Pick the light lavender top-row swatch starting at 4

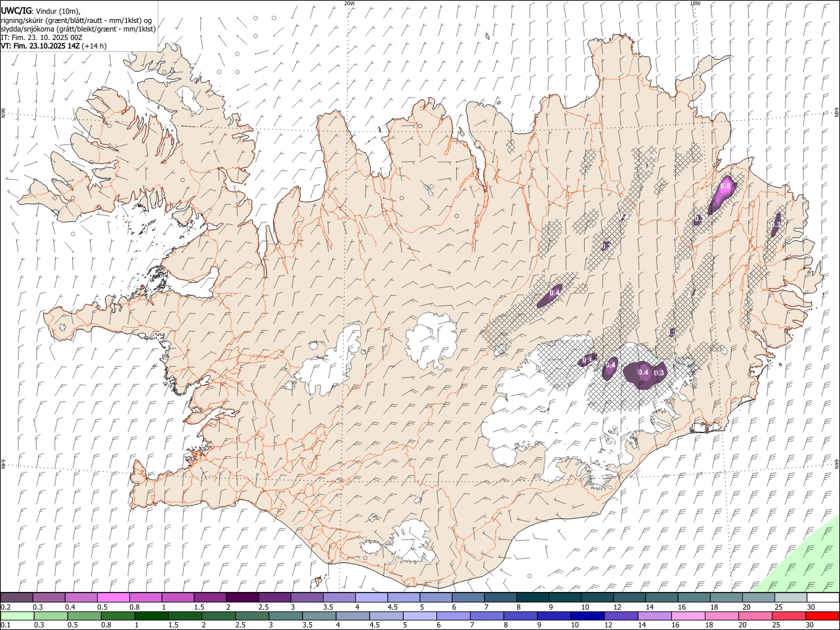(371, 597)
